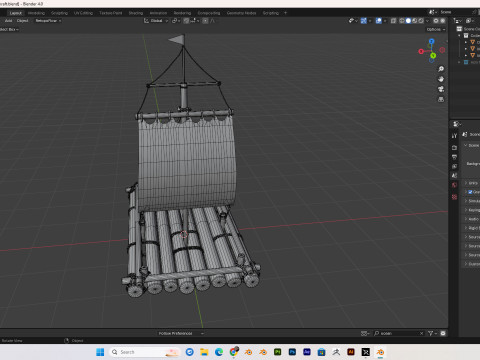
Task: Open the red checkered Texture properties tab
Action: [454, 197]
